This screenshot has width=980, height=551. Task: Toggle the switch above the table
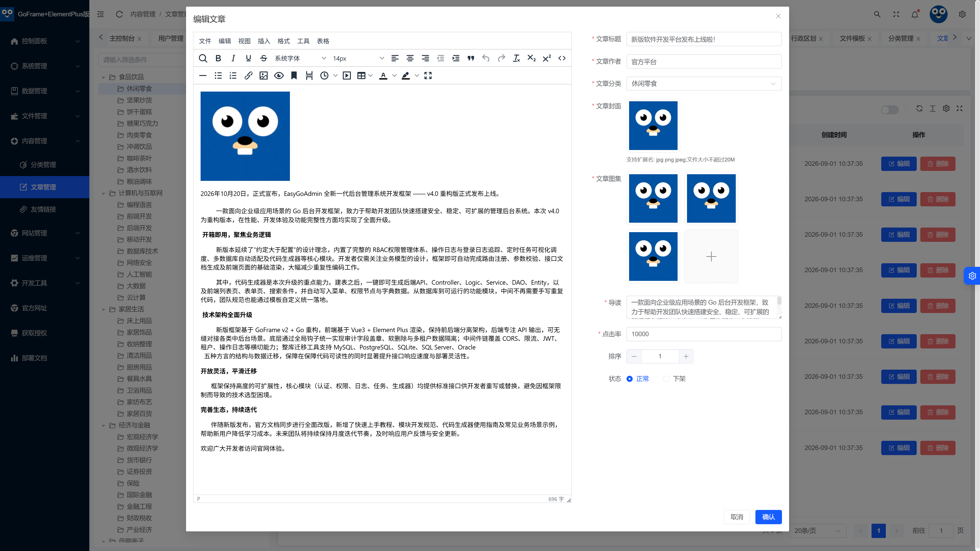[889, 109]
